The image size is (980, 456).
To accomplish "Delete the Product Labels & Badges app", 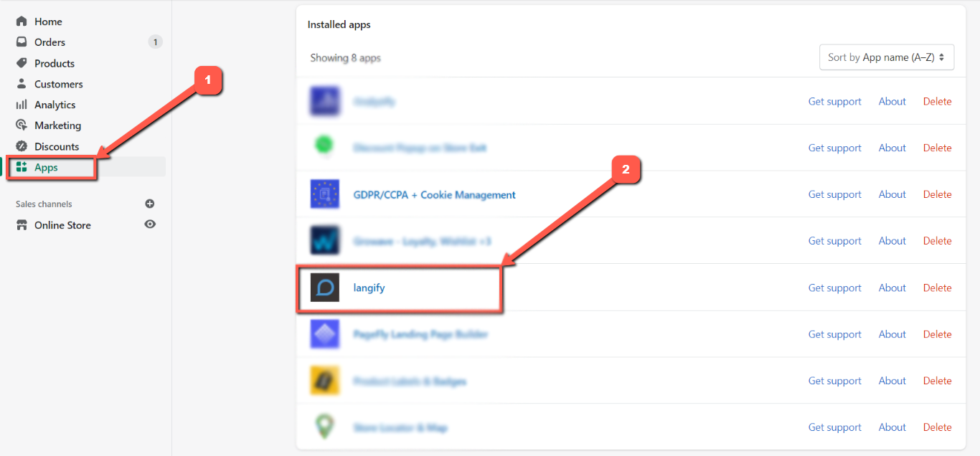I will click(x=938, y=381).
